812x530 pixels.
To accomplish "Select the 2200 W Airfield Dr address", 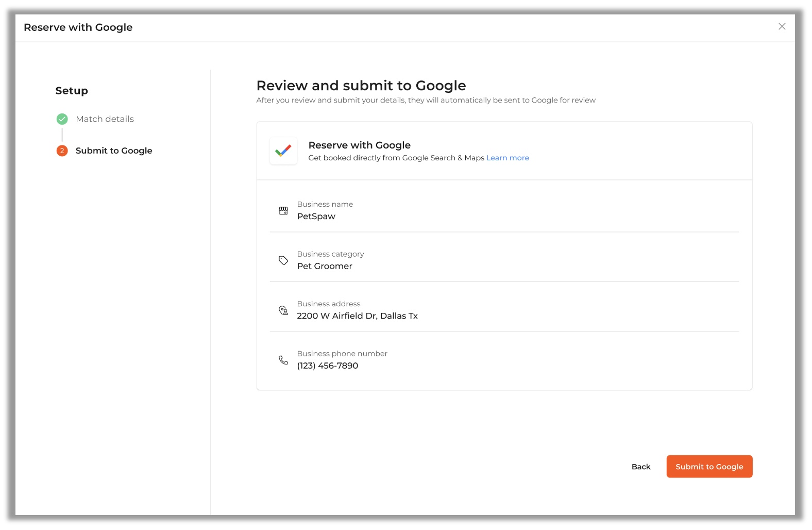I will coord(357,316).
